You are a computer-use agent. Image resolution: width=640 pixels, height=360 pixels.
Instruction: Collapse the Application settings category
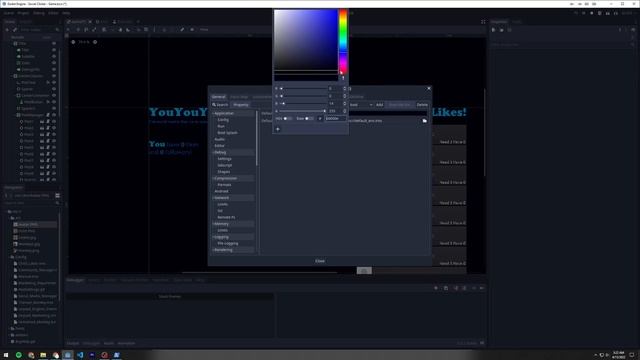[213, 113]
